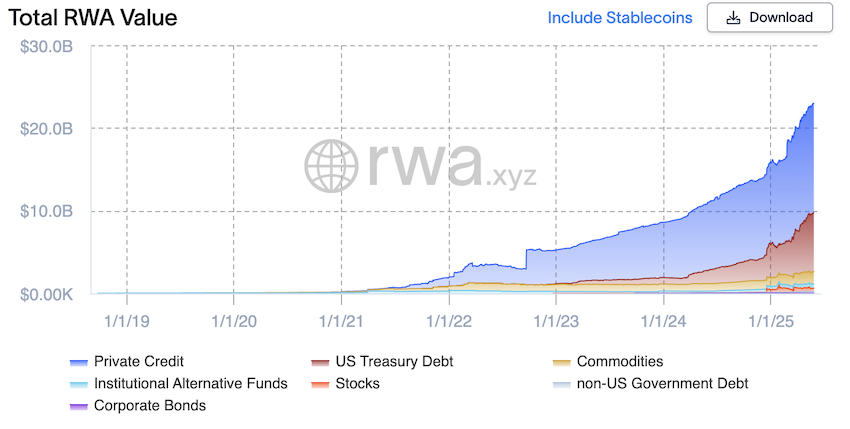Click the Total RWA Value chart title
The height and width of the screenshot is (429, 850).
pyautogui.click(x=93, y=18)
